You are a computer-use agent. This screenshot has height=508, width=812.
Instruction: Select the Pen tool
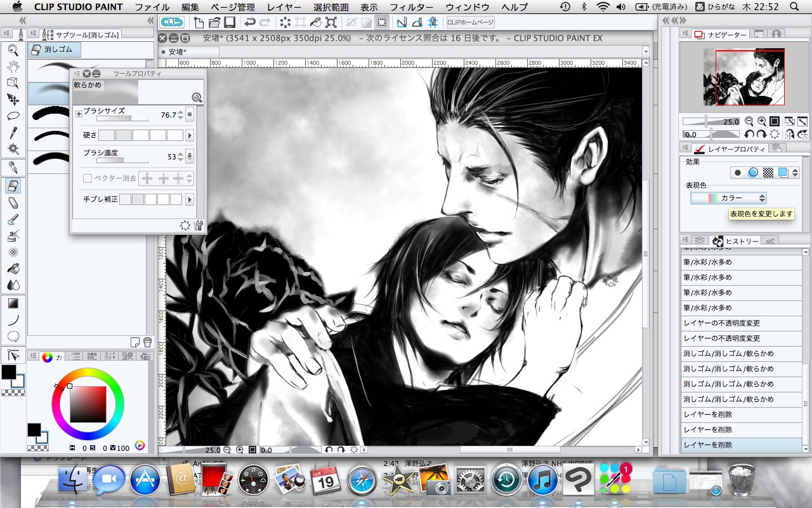13,168
